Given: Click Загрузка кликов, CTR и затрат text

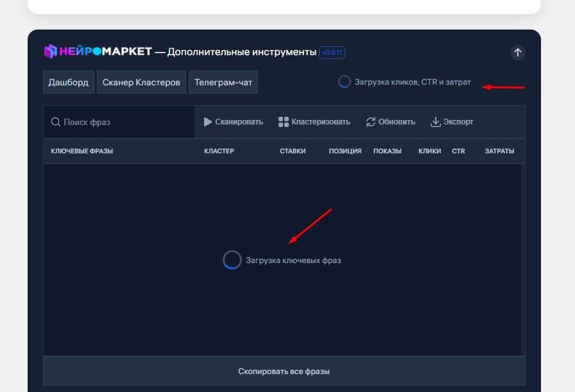Looking at the screenshot, I should coord(413,81).
